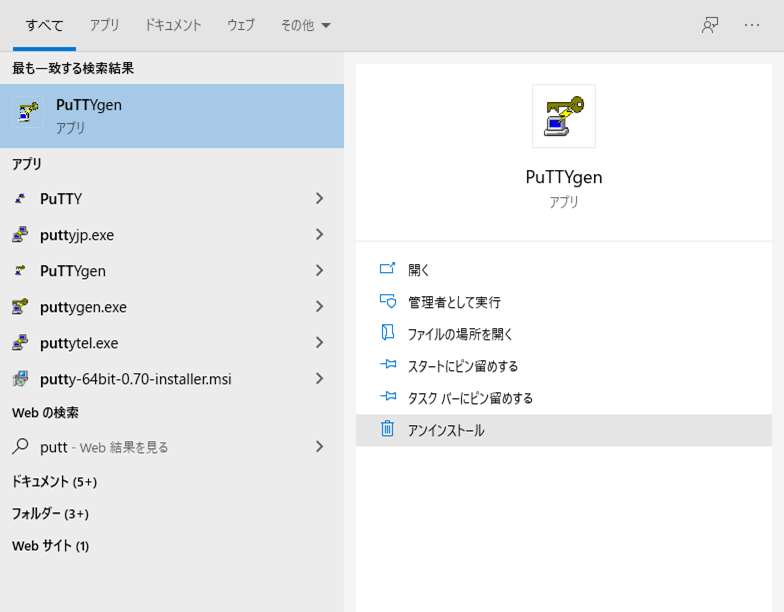Select PuTTYgen in the apps list
The image size is (784, 612).
pyautogui.click(x=172, y=270)
